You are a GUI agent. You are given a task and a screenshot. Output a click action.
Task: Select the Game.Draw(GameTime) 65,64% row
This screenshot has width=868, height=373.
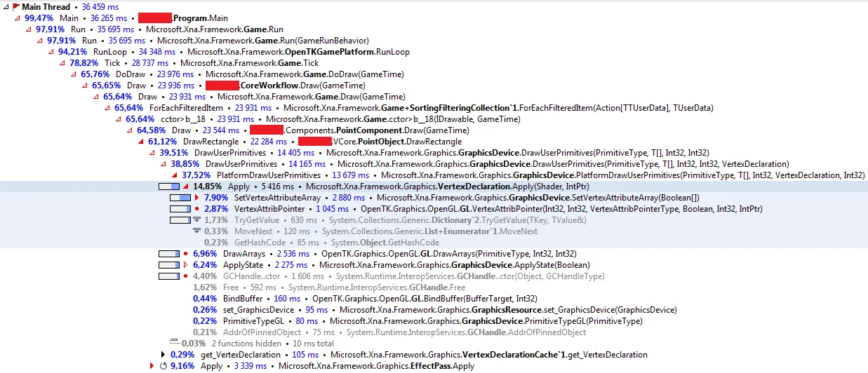(434, 97)
